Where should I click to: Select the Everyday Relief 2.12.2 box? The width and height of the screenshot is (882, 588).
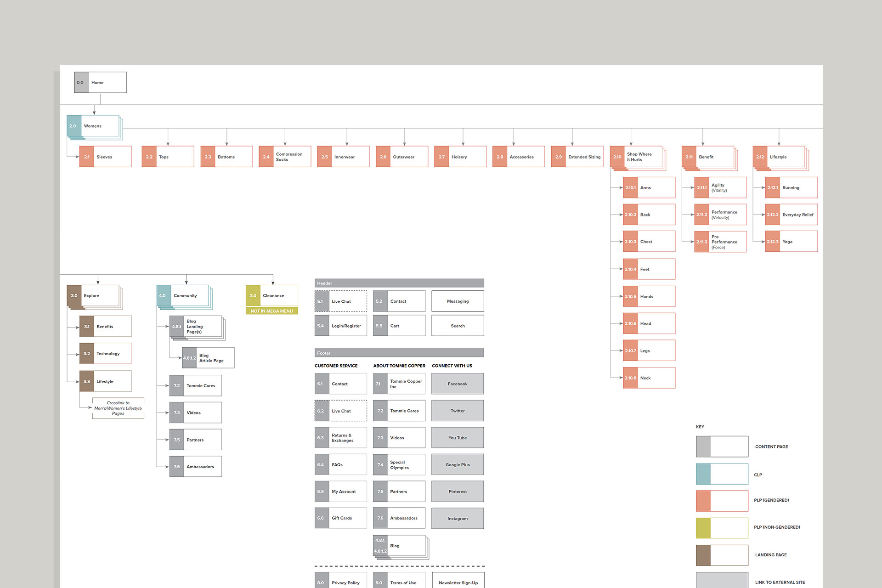[x=791, y=215]
